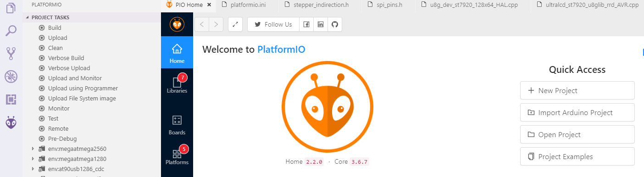Click the expand fullscreen arrows button

click(235, 24)
